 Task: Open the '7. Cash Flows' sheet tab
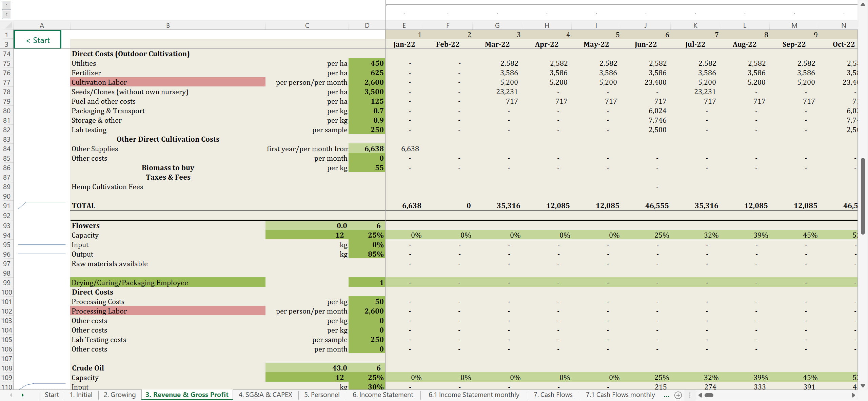pyautogui.click(x=553, y=395)
